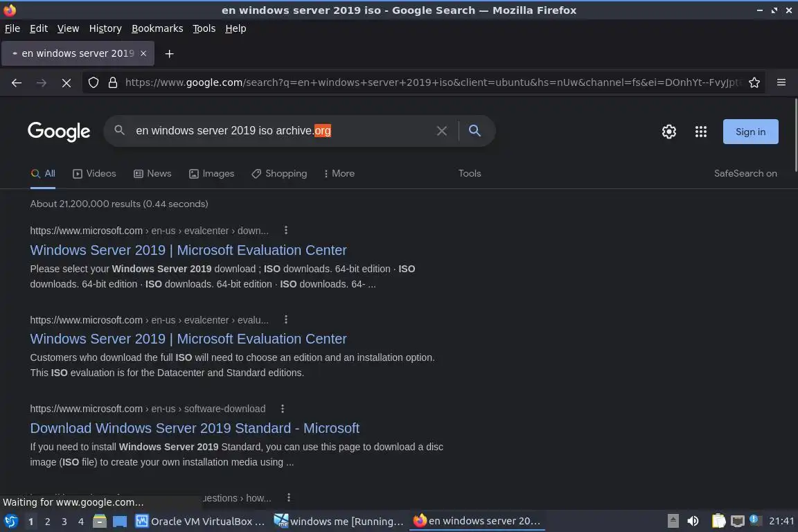The image size is (798, 532).
Task: Switch to workspace 2
Action: 47,522
